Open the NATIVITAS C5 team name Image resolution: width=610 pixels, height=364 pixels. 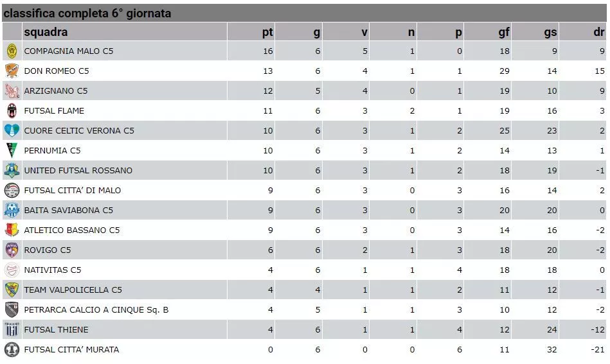pos(53,270)
